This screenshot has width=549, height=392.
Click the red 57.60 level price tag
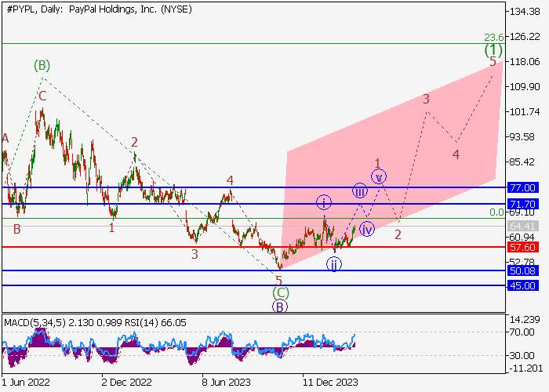[x=523, y=248]
